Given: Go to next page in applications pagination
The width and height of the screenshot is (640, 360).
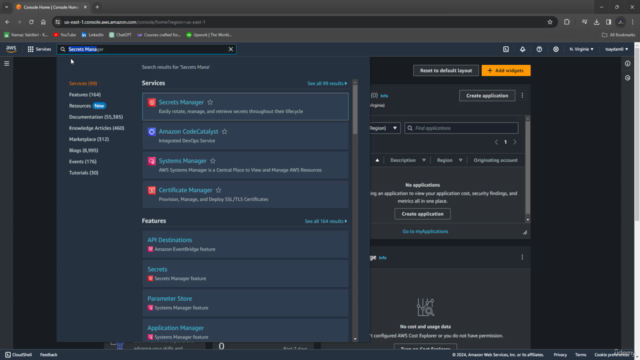Looking at the screenshot, I should (515, 142).
